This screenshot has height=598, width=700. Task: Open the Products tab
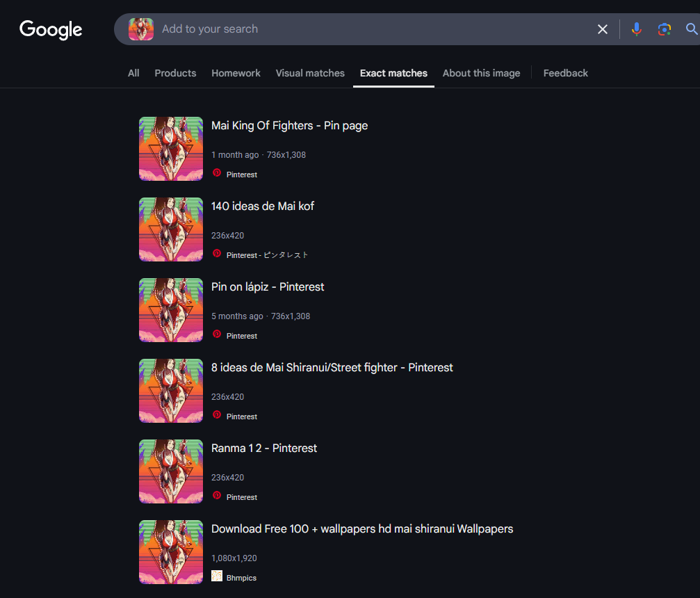click(x=175, y=73)
